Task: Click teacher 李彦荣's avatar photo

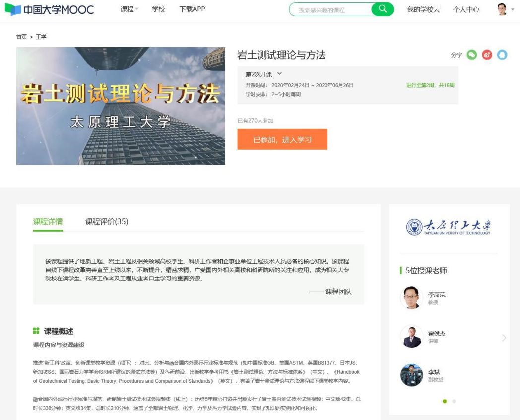Action: (411, 298)
